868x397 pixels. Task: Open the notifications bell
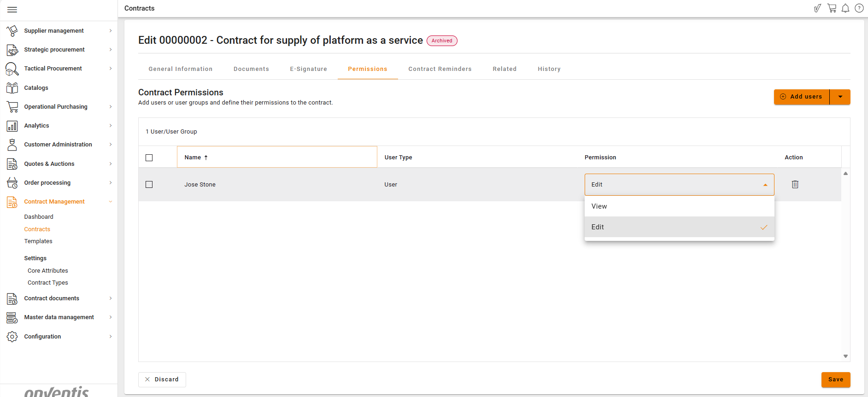[x=845, y=8]
